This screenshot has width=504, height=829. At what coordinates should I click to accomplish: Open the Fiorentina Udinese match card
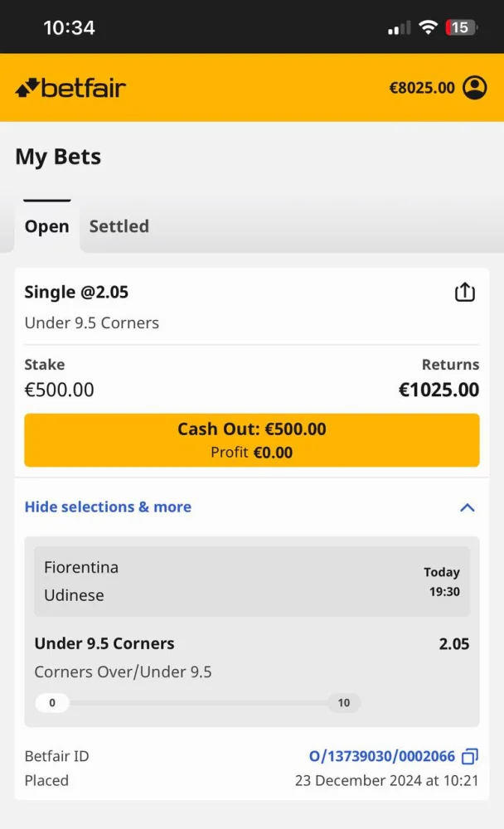pos(251,581)
